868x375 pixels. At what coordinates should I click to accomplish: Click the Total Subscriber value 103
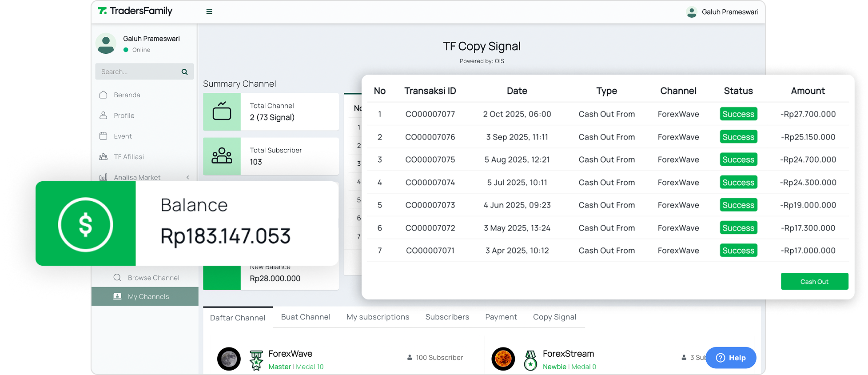(256, 162)
